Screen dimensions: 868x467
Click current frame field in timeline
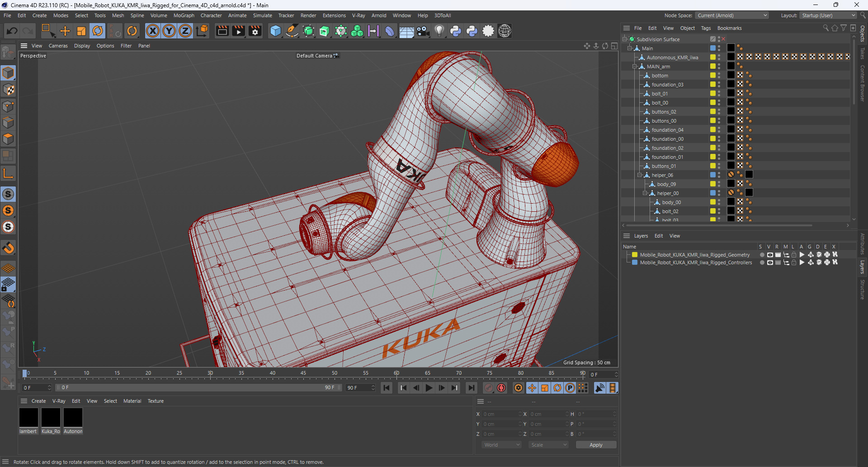pos(604,375)
